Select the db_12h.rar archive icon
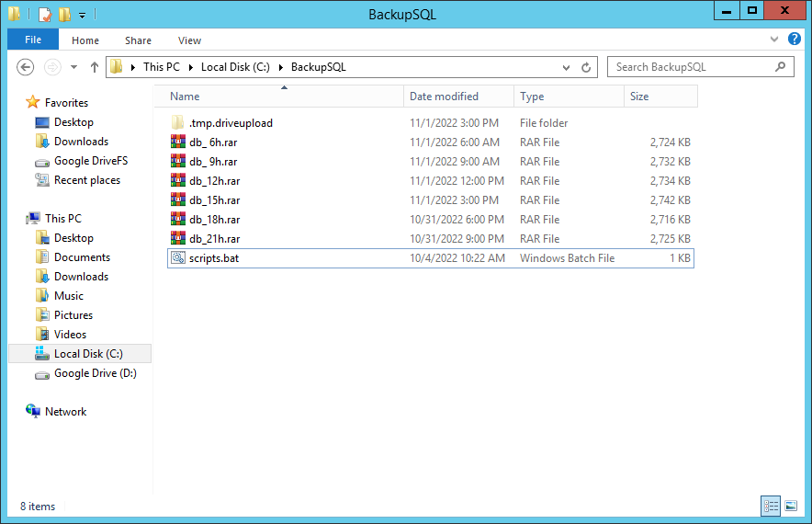The width and height of the screenshot is (812, 524). pyautogui.click(x=178, y=181)
